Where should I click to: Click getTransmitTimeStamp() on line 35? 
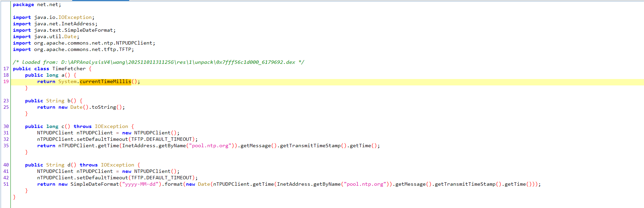click(x=313, y=146)
